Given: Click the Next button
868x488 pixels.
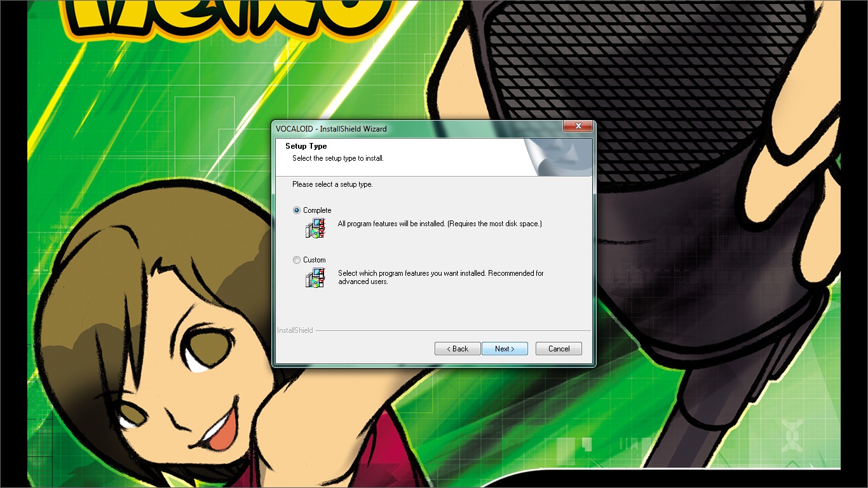Looking at the screenshot, I should (505, 349).
